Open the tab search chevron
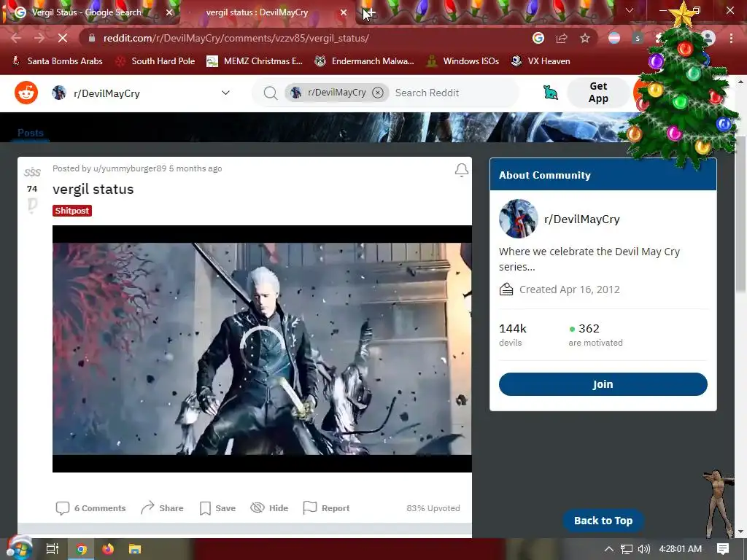The image size is (747, 560). pyautogui.click(x=630, y=10)
